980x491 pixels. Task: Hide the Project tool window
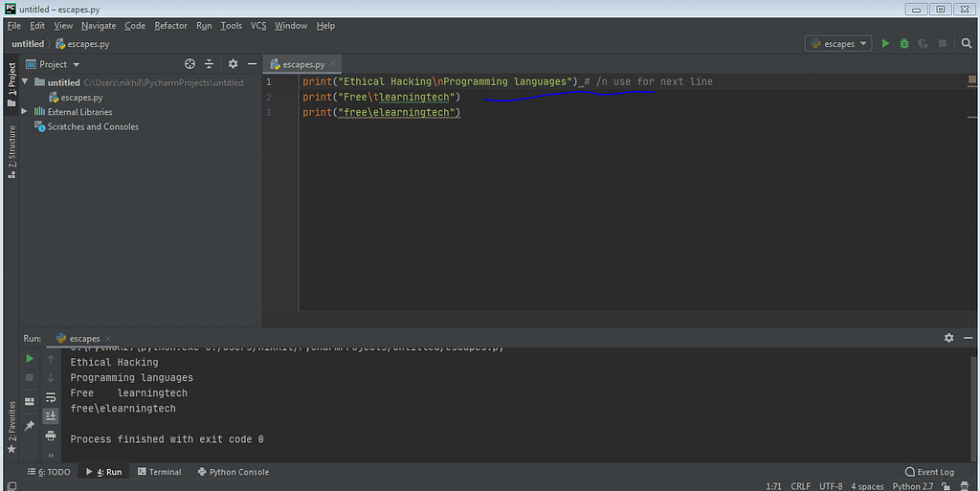[x=252, y=64]
